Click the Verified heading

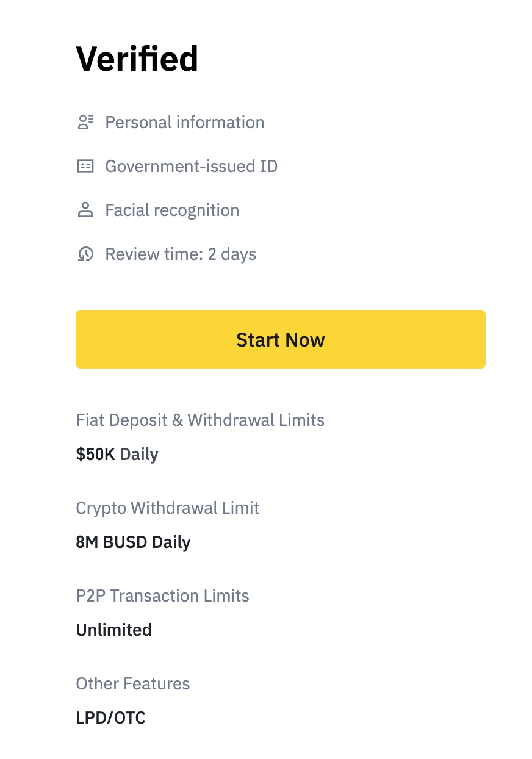137,59
